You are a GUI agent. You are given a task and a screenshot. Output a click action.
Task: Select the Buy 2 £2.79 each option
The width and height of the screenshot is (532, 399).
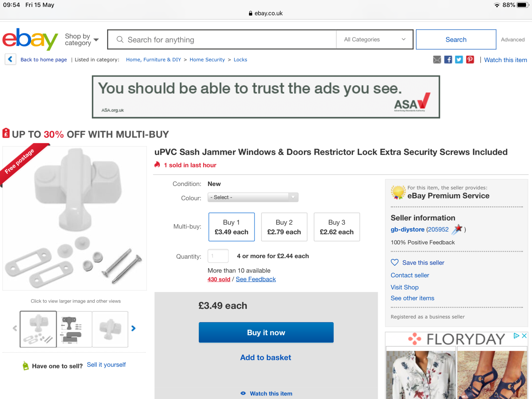pos(284,227)
